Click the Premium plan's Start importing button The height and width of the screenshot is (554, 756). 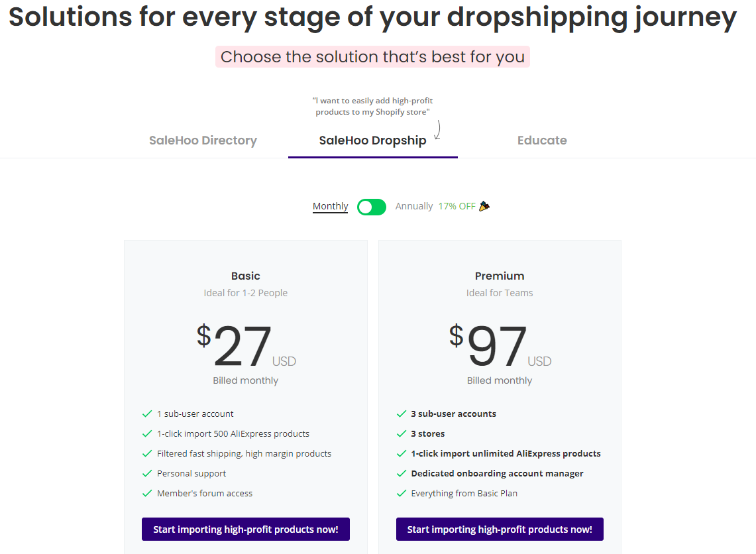point(500,529)
